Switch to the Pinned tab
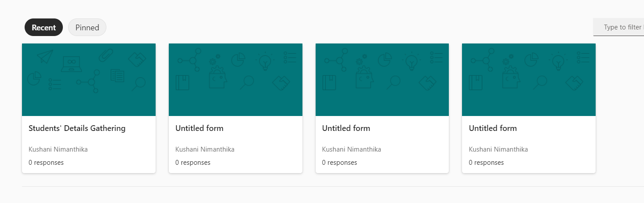The image size is (644, 203). pos(87,27)
